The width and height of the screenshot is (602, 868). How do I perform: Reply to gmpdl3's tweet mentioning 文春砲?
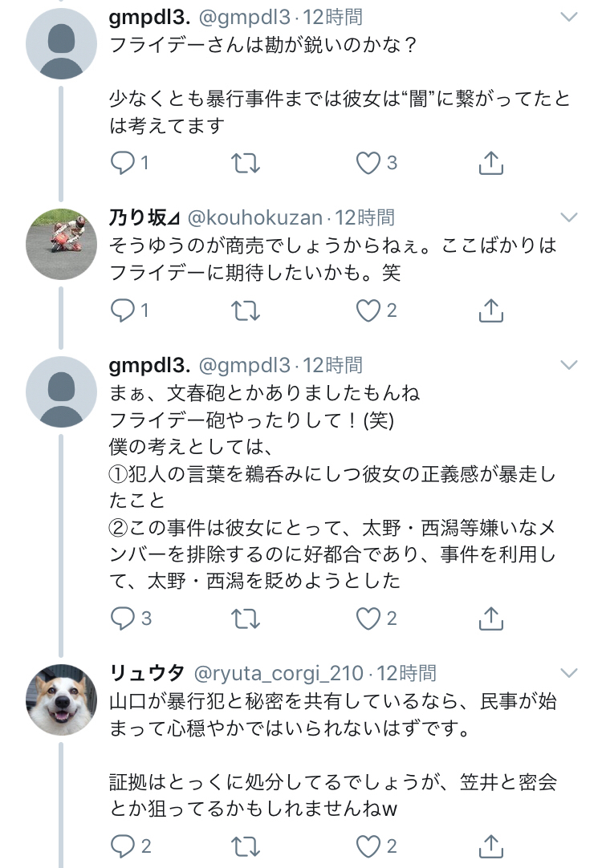[123, 619]
